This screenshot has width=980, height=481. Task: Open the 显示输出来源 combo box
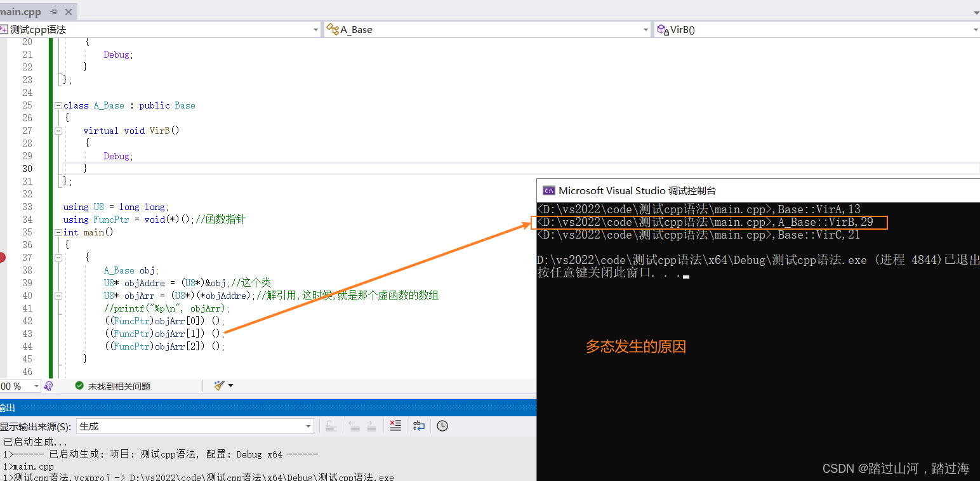(195, 426)
